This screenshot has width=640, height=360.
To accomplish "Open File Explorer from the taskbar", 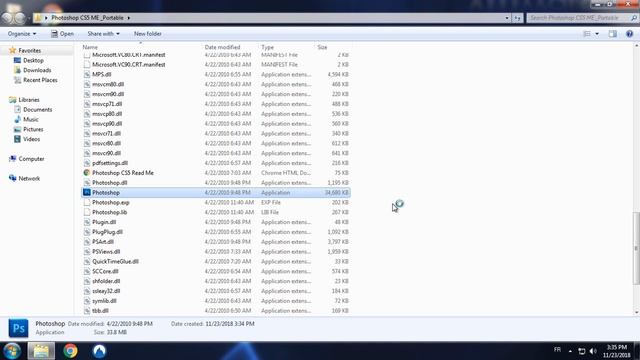I will 41,351.
